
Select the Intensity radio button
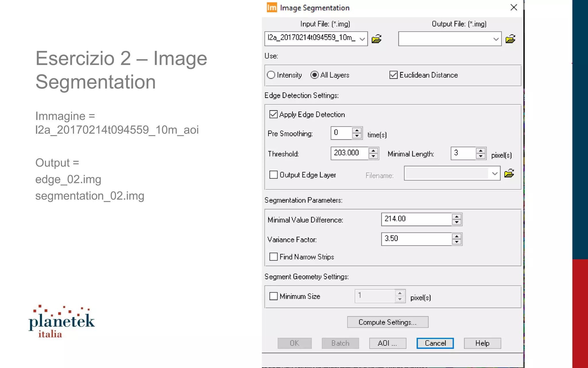coord(271,75)
